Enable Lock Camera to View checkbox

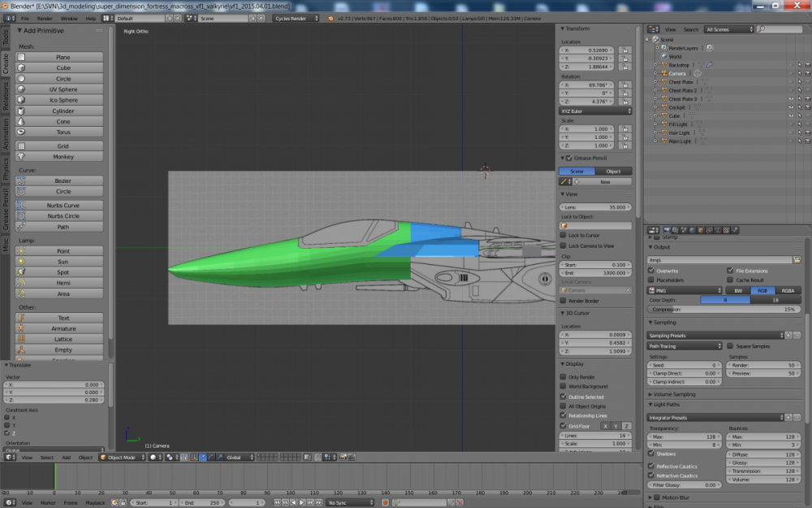pyautogui.click(x=563, y=245)
